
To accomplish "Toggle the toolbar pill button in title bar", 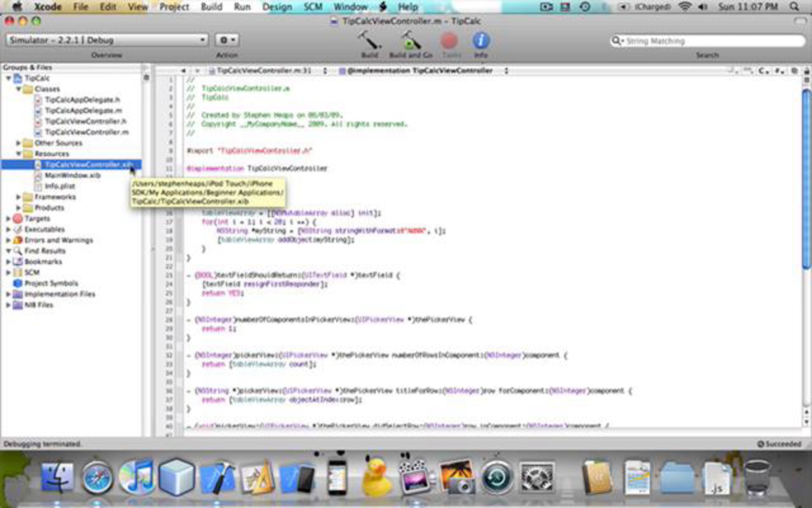I will point(800,21).
